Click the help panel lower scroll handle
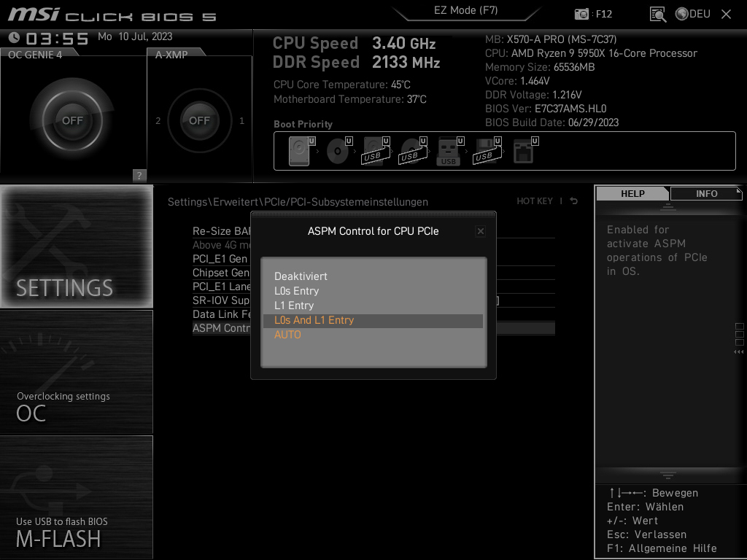Image resolution: width=747 pixels, height=560 pixels. (x=668, y=475)
